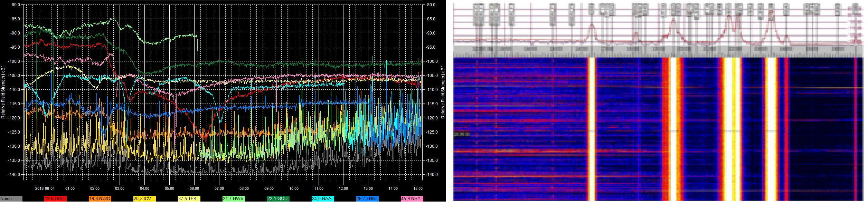Click the -100.0 label on right dB axis
The image size is (868, 205).
click(431, 61)
